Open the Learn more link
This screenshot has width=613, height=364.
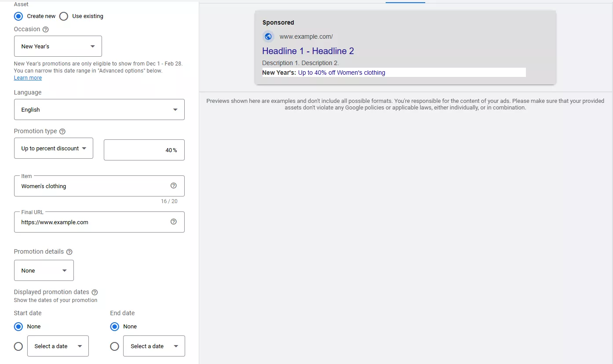point(28,78)
